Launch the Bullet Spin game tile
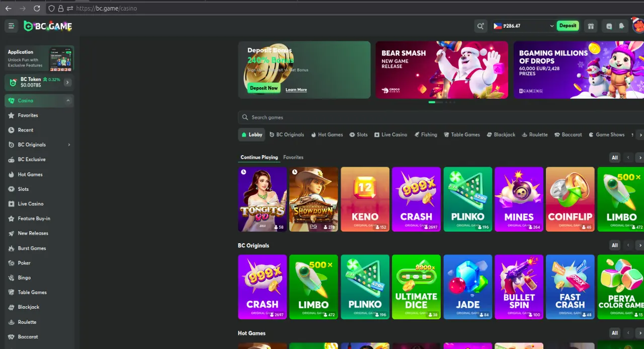The width and height of the screenshot is (644, 349). tap(519, 287)
